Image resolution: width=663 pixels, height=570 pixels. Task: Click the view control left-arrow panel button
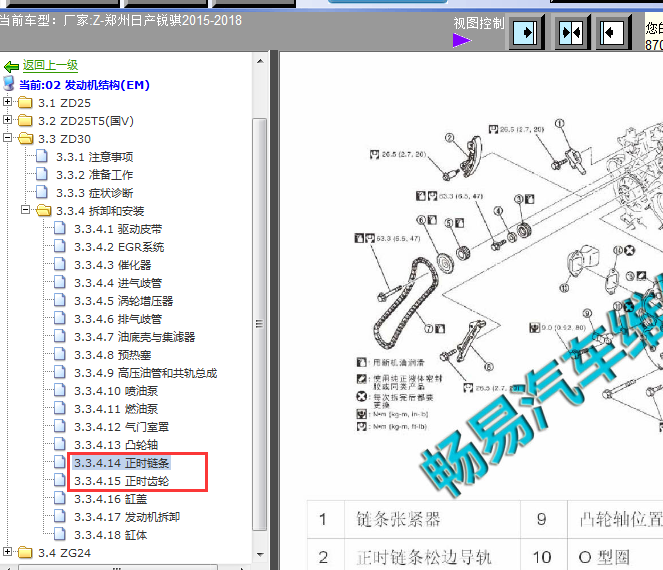click(613, 32)
